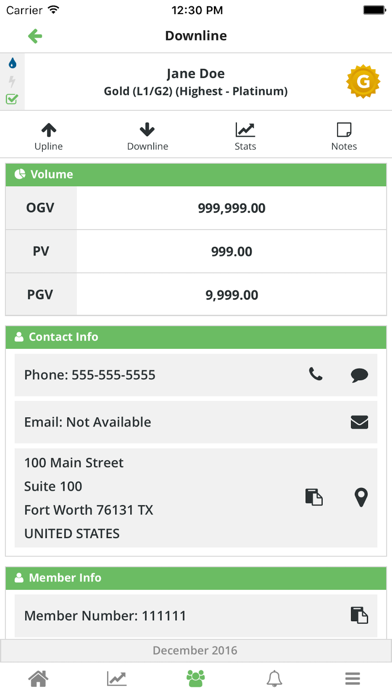Image resolution: width=392 pixels, height=696 pixels.
Task: Copy the address with clipboard icon
Action: point(314,497)
